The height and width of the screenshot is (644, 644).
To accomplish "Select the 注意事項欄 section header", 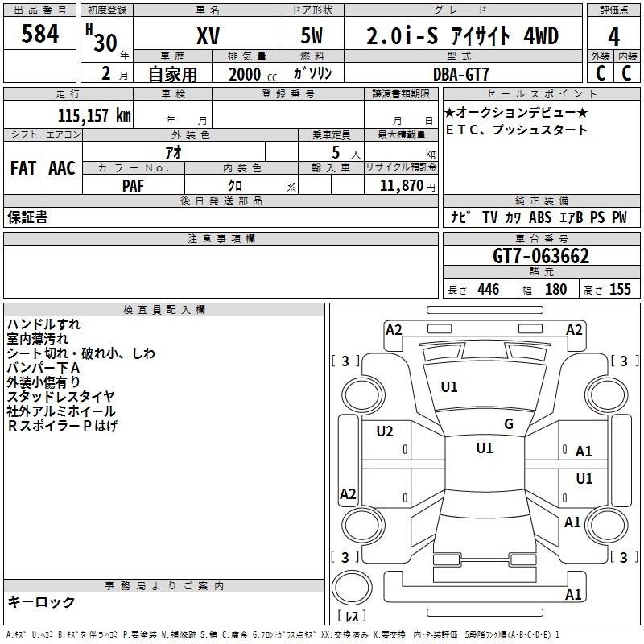I will [x=221, y=238].
